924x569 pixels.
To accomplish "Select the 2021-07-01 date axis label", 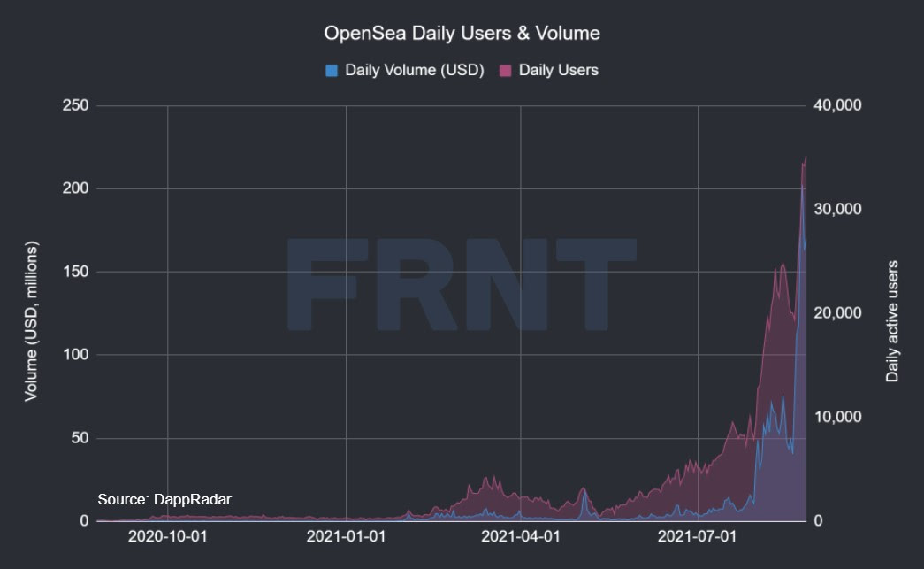I will click(x=699, y=536).
